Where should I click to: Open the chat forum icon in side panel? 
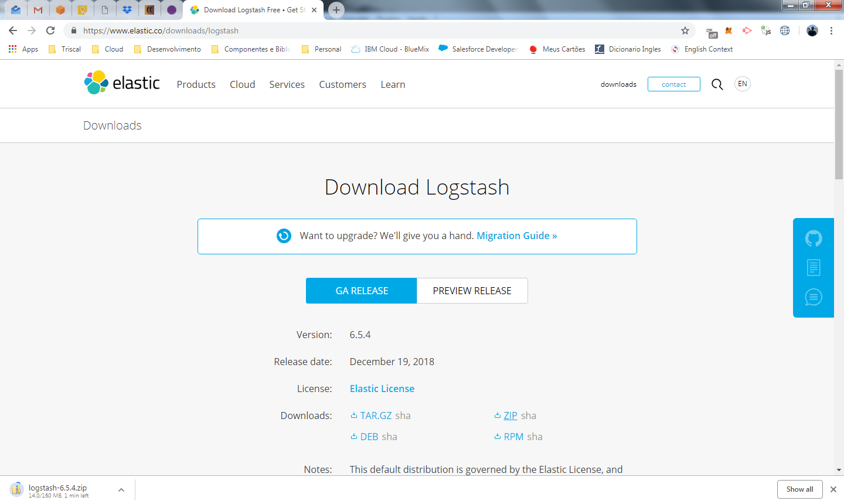point(814,297)
